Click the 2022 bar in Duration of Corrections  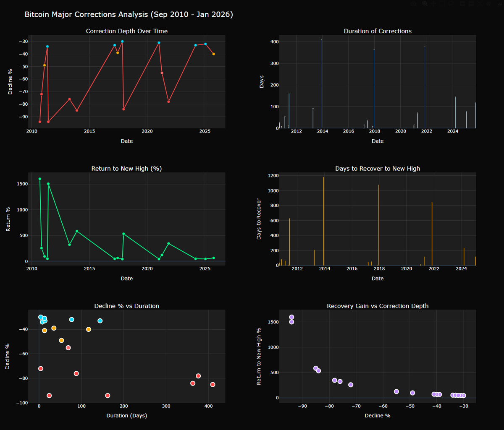(425, 87)
